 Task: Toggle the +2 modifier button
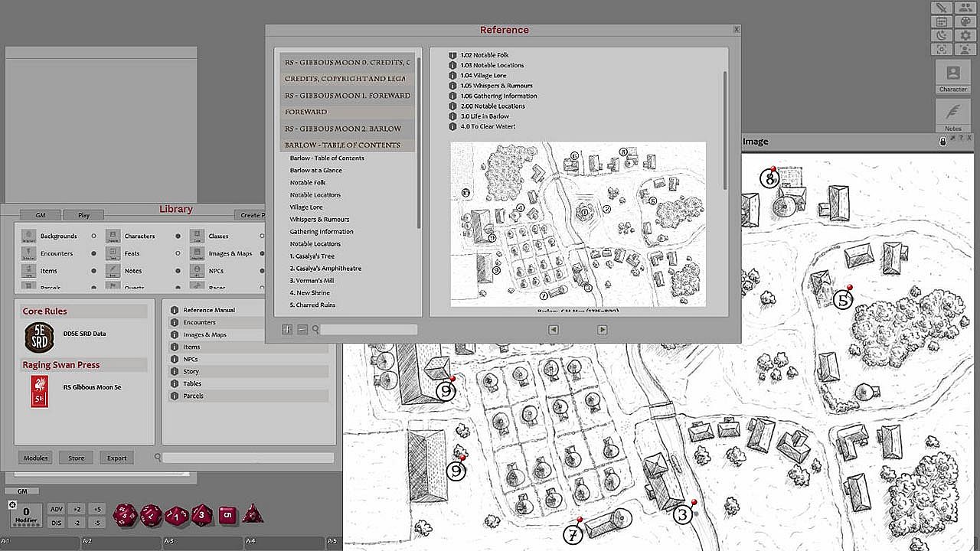click(77, 509)
